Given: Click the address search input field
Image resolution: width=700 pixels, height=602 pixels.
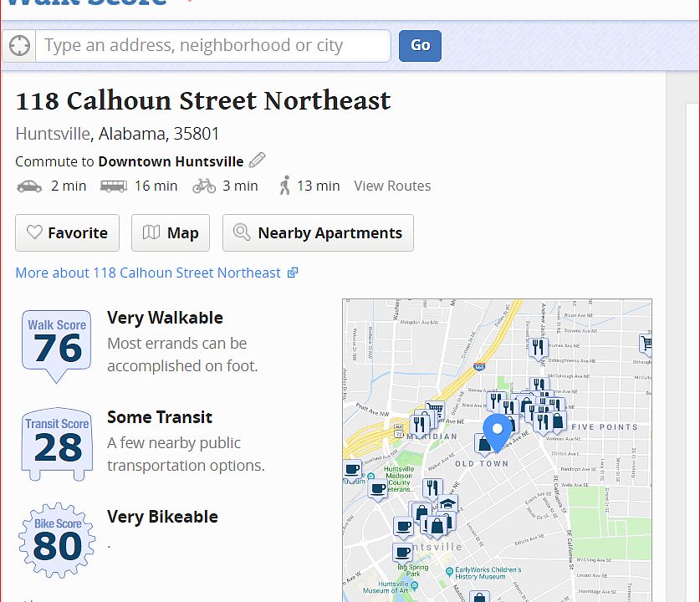Looking at the screenshot, I should tap(212, 46).
